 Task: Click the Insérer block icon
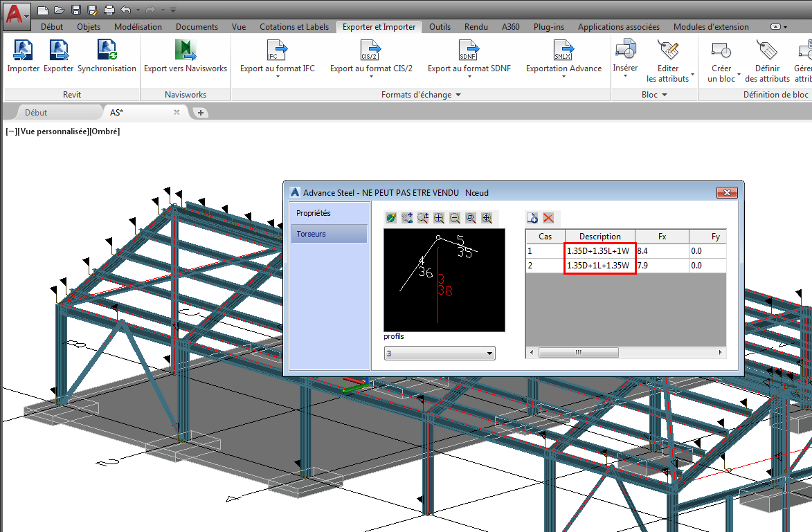pyautogui.click(x=625, y=50)
